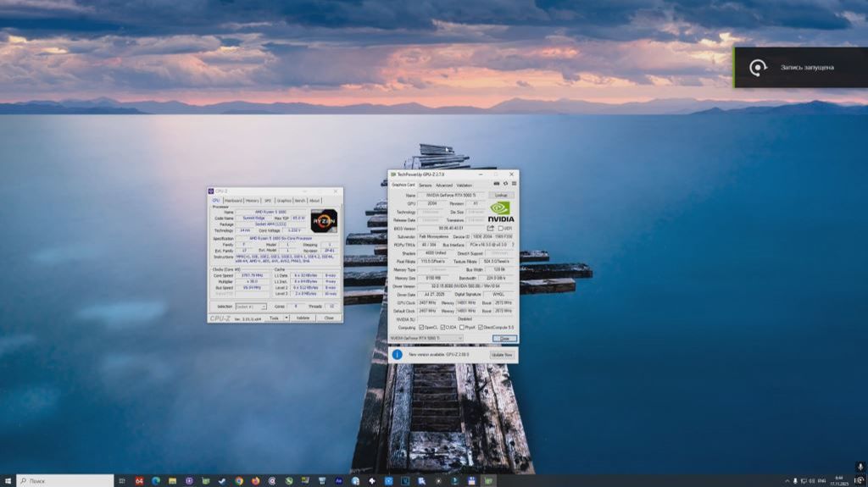Open the GPU-Z hamburger menu icon
This screenshot has height=487, width=868.
tap(515, 184)
